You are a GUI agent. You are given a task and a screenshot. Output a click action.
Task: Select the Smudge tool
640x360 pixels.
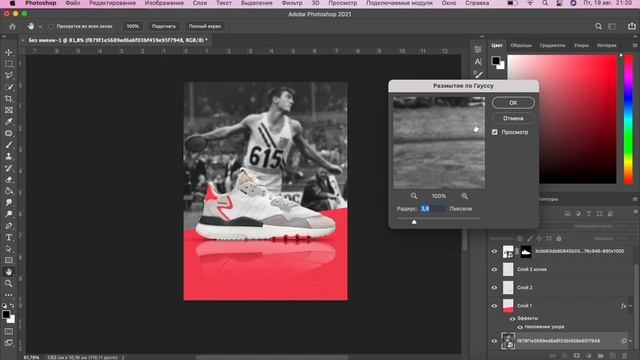click(9, 202)
